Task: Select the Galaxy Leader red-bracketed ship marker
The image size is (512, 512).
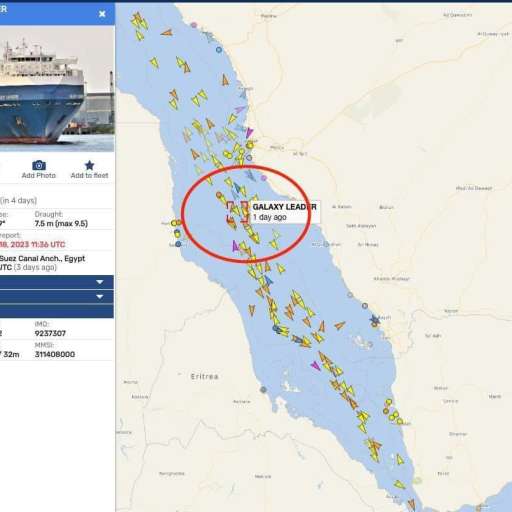Action: point(238,212)
